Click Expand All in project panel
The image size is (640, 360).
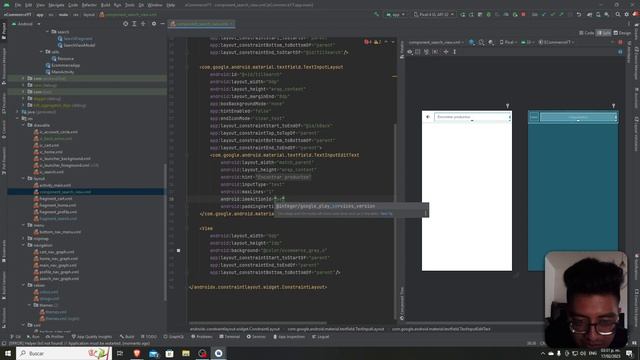pyautogui.click(x=134, y=24)
